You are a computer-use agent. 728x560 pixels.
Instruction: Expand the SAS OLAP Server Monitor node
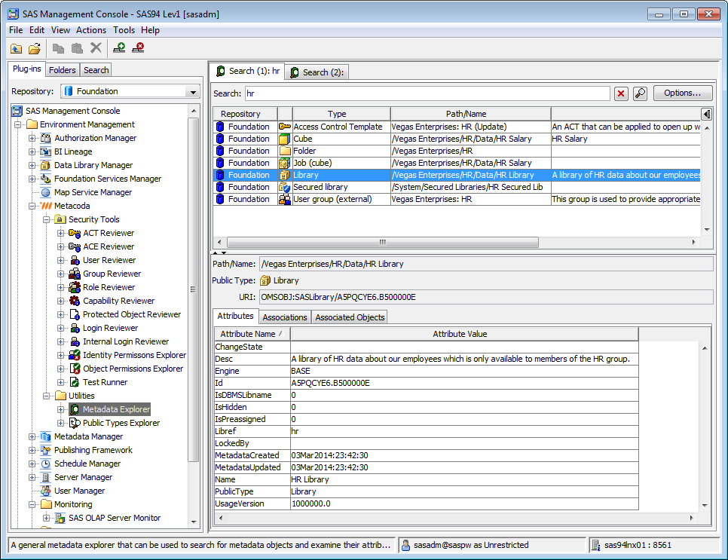click(x=47, y=519)
